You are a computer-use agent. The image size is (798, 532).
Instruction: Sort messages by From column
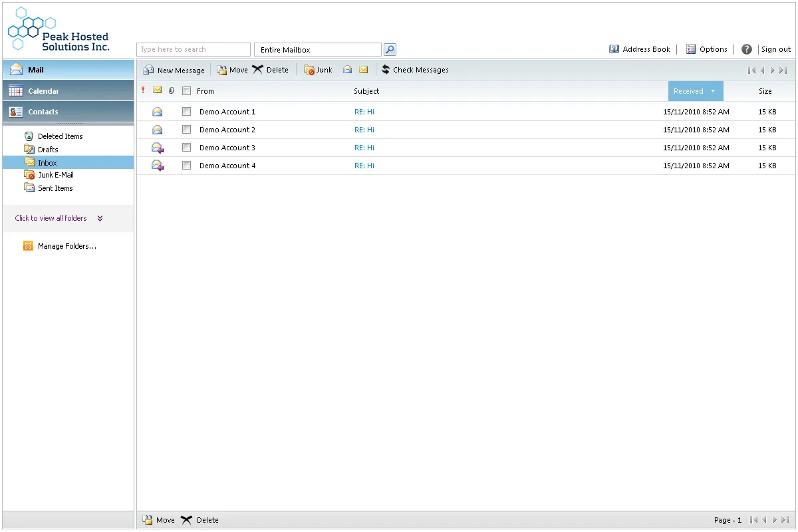[205, 91]
